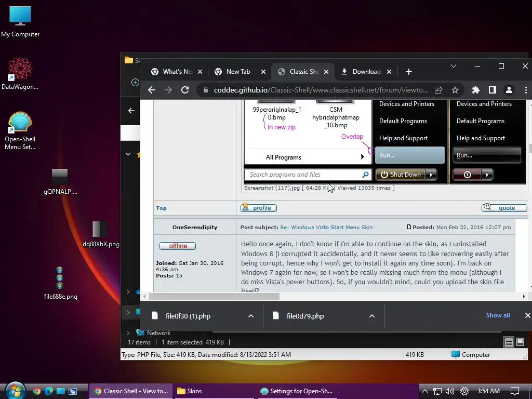Open Re: Windows Vista Start Menu Skin link
The image size is (532, 399).
[x=326, y=228]
